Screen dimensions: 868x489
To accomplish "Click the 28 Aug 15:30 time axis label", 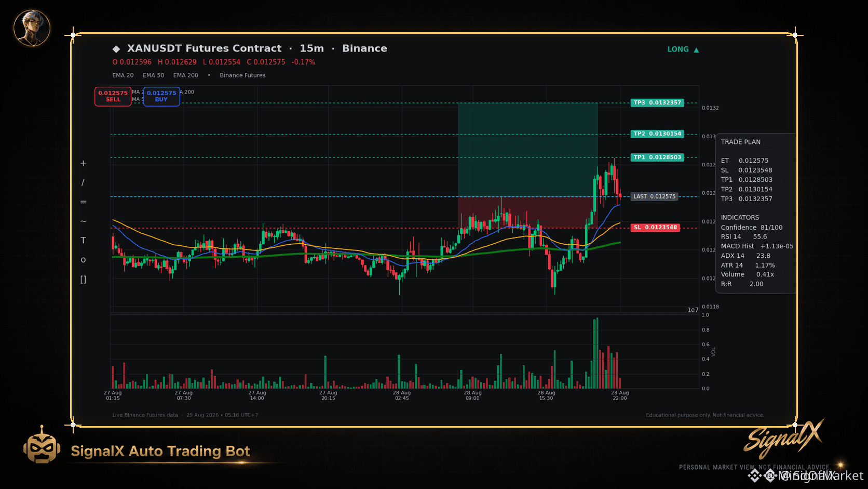I will click(x=546, y=395).
